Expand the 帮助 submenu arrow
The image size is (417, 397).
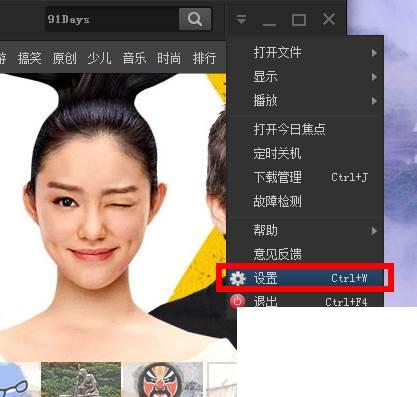[x=374, y=231]
